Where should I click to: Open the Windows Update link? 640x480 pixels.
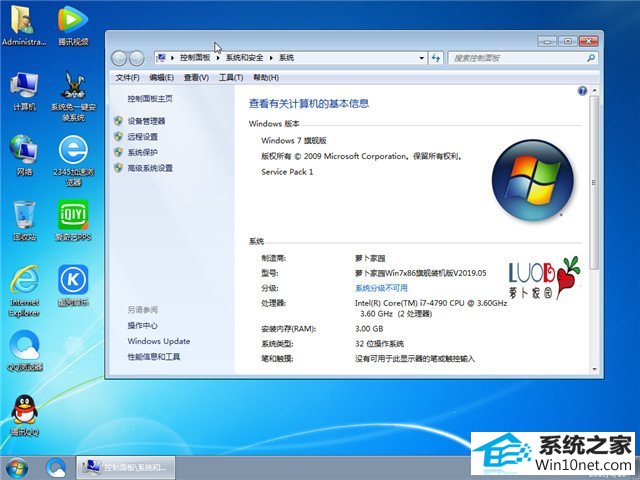[x=159, y=341]
